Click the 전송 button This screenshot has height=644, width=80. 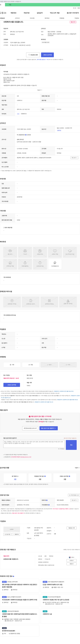coord(71,445)
